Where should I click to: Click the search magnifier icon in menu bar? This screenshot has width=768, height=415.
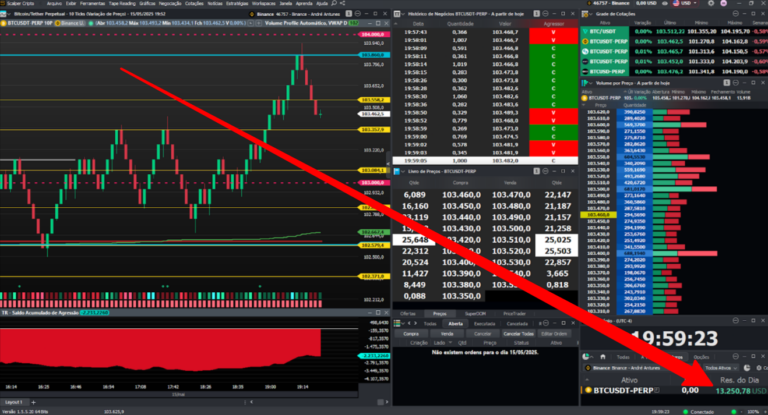pyautogui.click(x=334, y=3)
